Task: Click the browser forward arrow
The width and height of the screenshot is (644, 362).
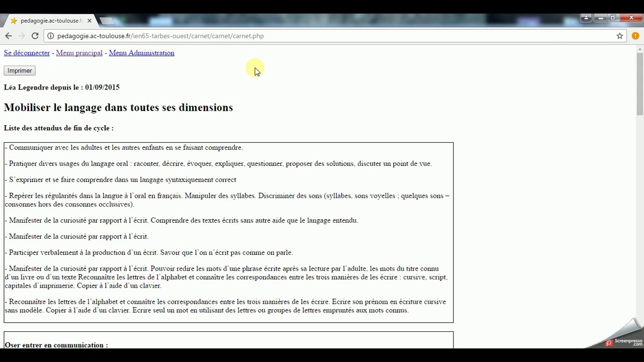Action: pos(22,36)
